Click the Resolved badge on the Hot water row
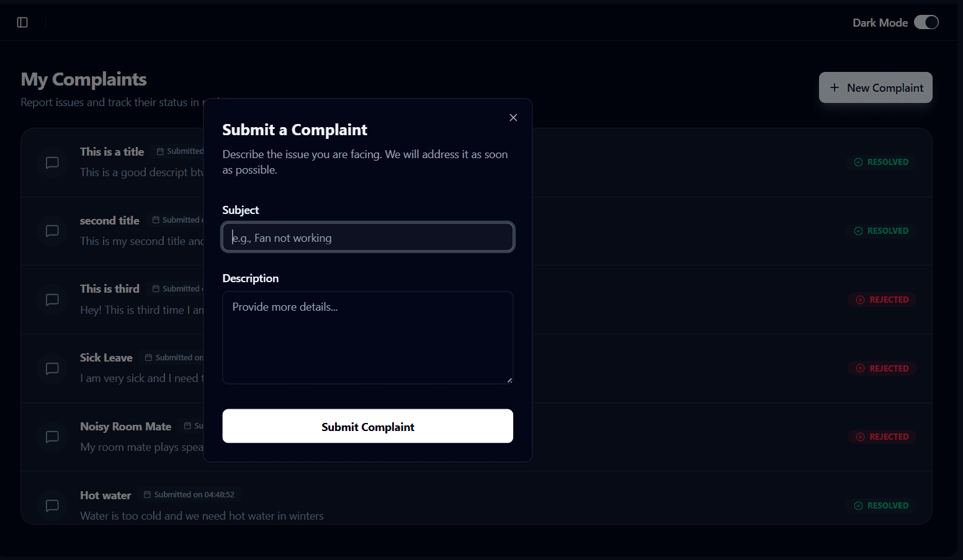 click(881, 505)
